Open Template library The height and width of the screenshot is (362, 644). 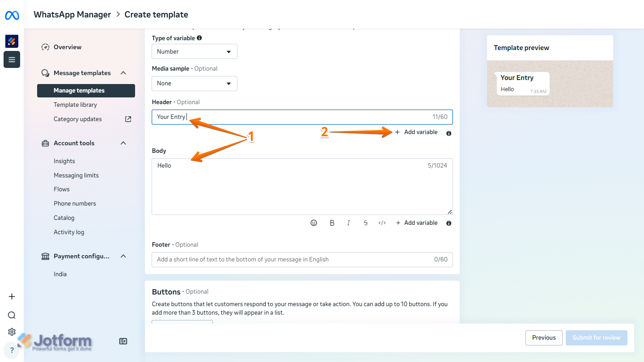[x=75, y=105]
